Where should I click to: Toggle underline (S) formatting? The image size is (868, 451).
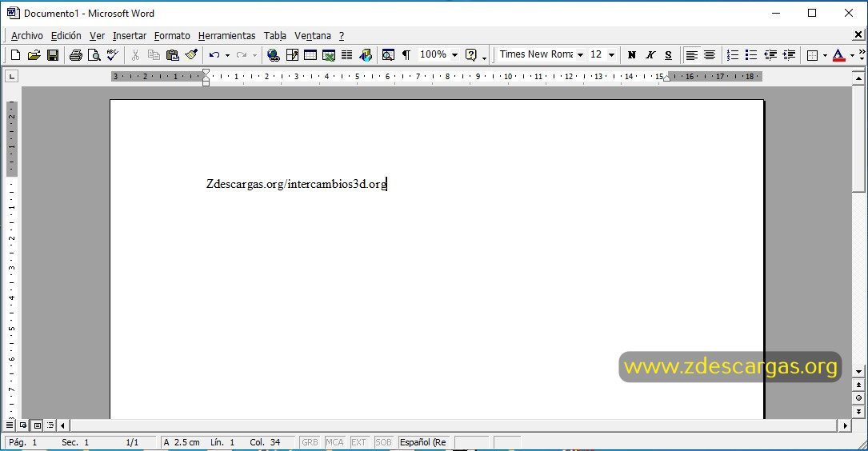669,55
